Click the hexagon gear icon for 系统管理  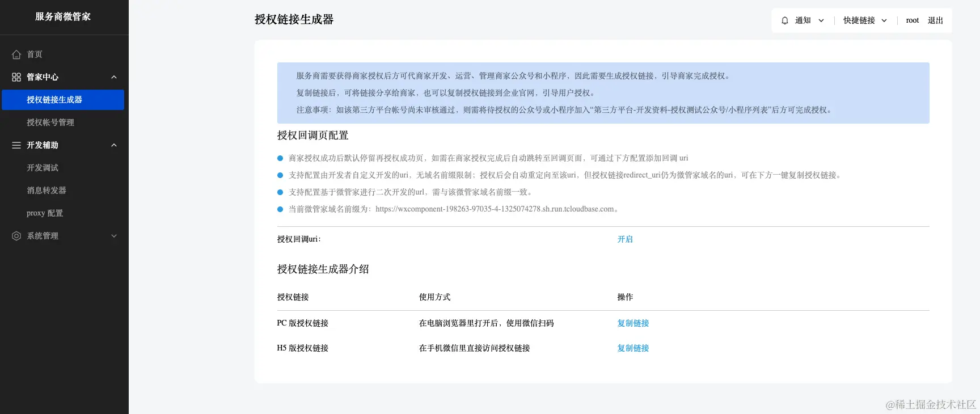[x=16, y=236]
